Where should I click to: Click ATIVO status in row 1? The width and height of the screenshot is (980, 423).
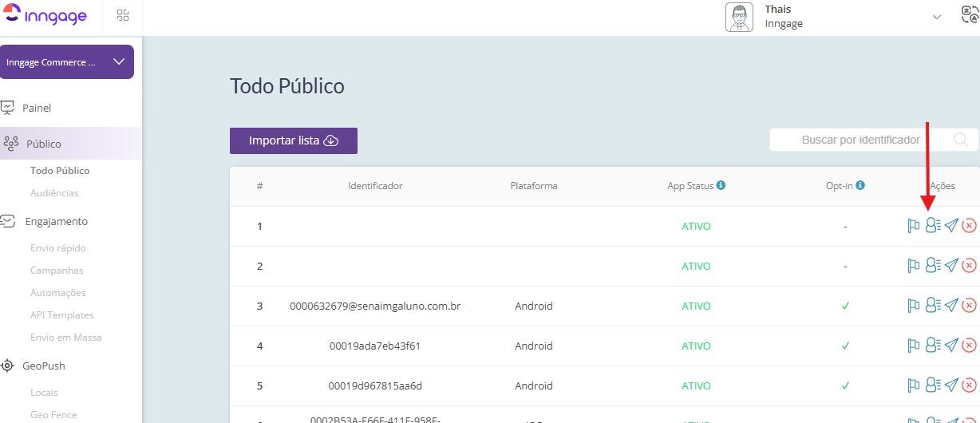click(x=696, y=226)
